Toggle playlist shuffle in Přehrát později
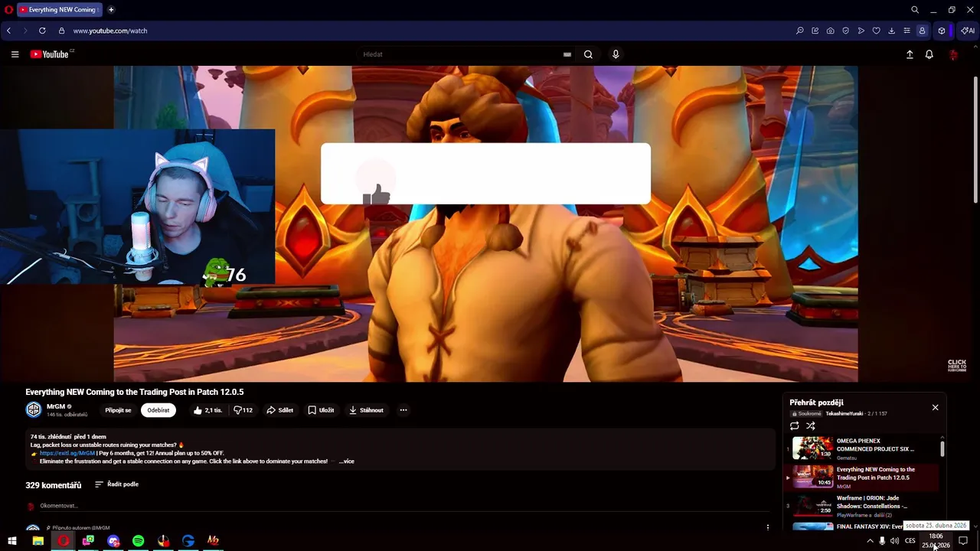This screenshot has width=980, height=551. pyautogui.click(x=811, y=425)
